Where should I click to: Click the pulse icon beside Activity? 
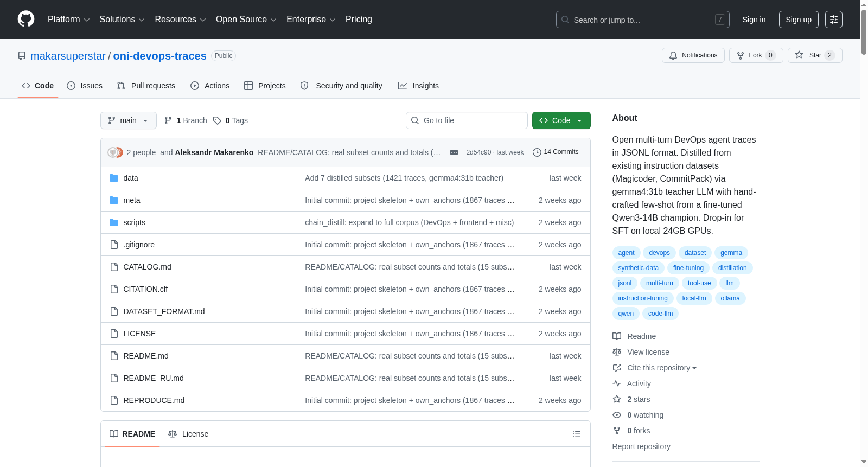617,383
